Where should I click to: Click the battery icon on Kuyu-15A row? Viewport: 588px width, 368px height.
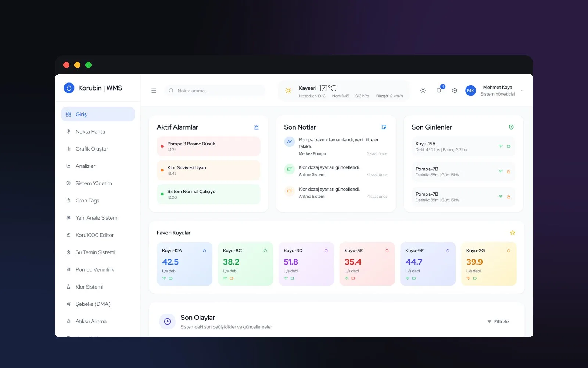coord(509,146)
